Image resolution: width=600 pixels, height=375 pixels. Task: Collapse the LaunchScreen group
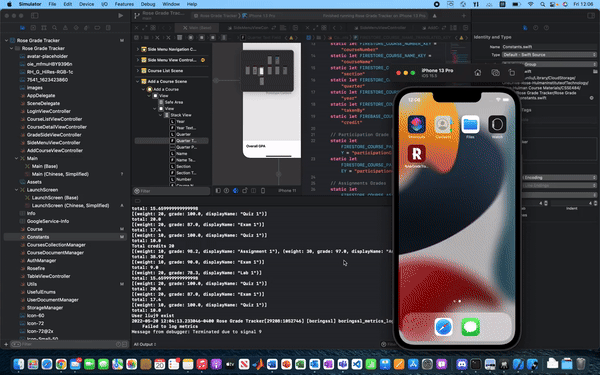16,190
